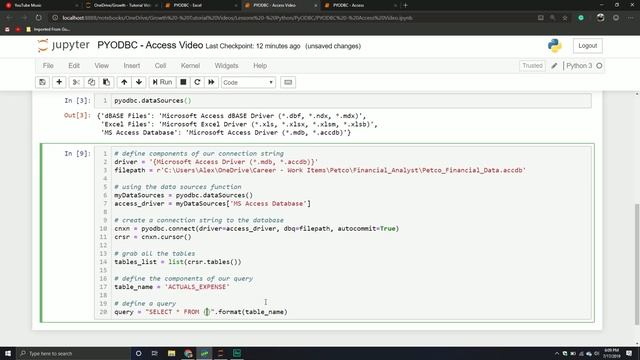Move selected cell down arrow
Image resolution: width=640 pixels, height=360 pixels.
pos(139,82)
